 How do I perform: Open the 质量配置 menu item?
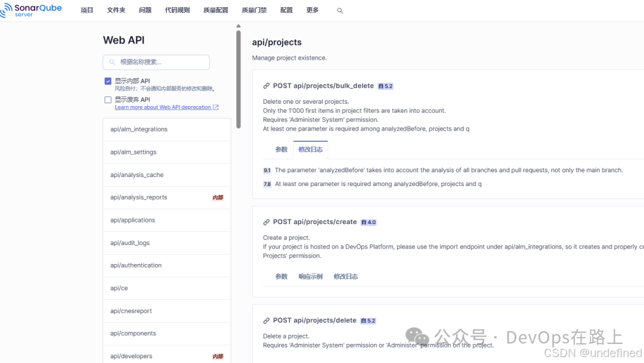[216, 10]
